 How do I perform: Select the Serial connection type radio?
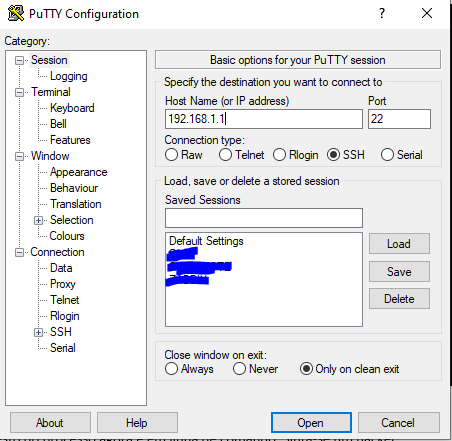tap(387, 155)
